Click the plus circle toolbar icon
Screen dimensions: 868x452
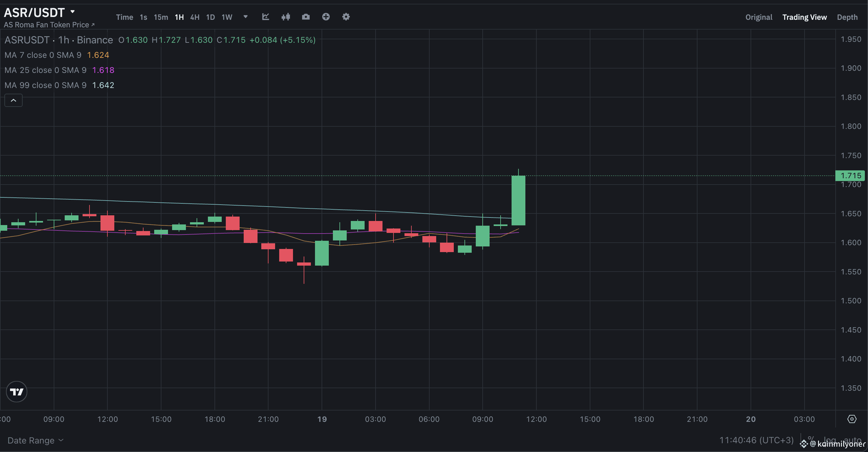point(326,17)
